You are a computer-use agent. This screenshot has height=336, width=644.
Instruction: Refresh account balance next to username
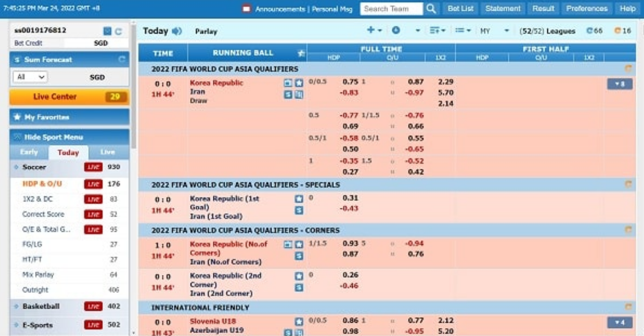tap(118, 31)
